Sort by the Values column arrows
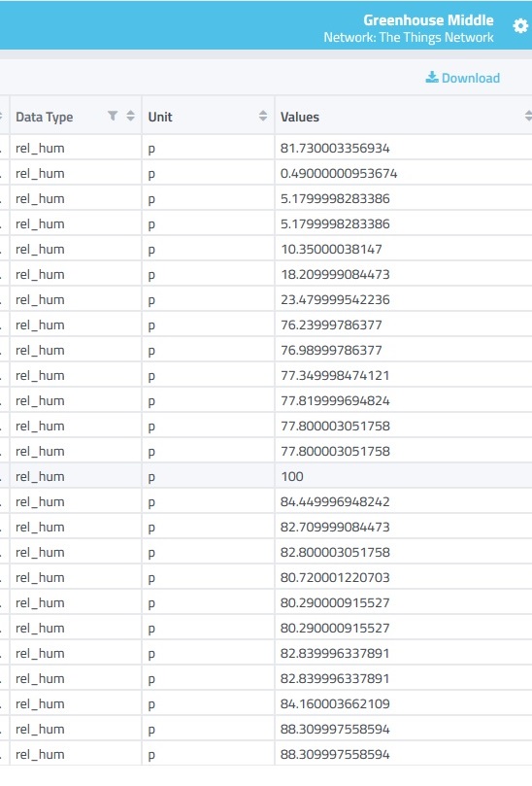 pyautogui.click(x=528, y=116)
